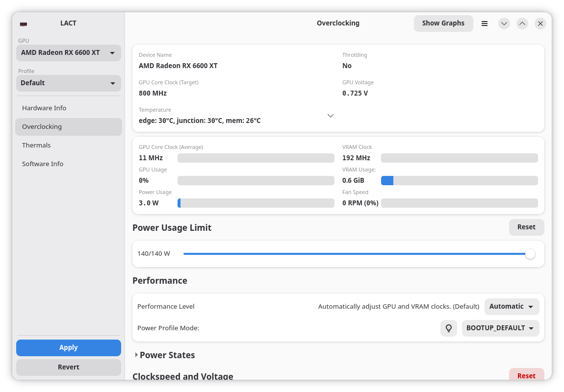Click the Power Profile Mode label
This screenshot has width=564, height=392.
(168, 328)
